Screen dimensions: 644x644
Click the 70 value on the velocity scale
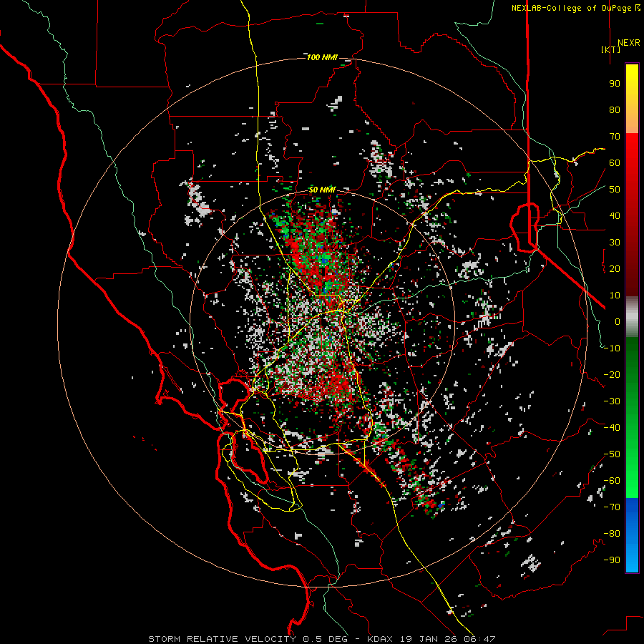coord(615,137)
